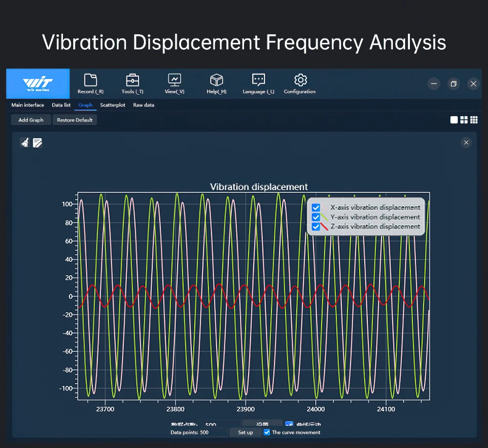Toggle The curve movement checkbox
Screen dimensions: 488x448
tap(267, 432)
